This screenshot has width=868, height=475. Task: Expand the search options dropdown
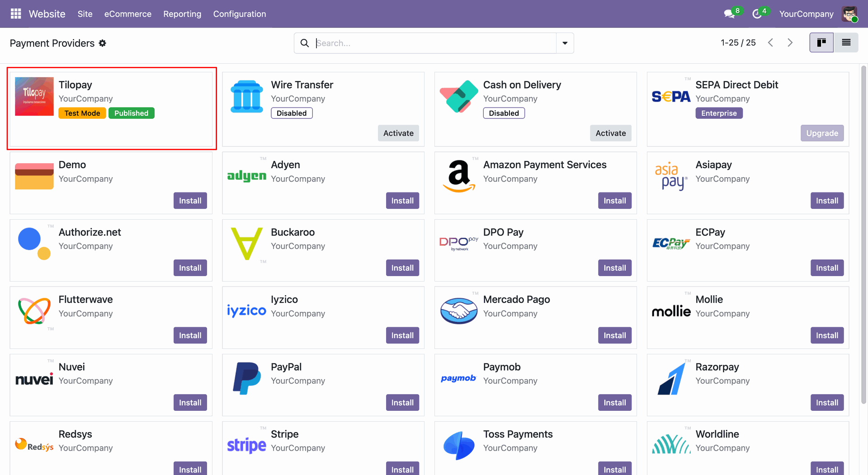pos(565,43)
